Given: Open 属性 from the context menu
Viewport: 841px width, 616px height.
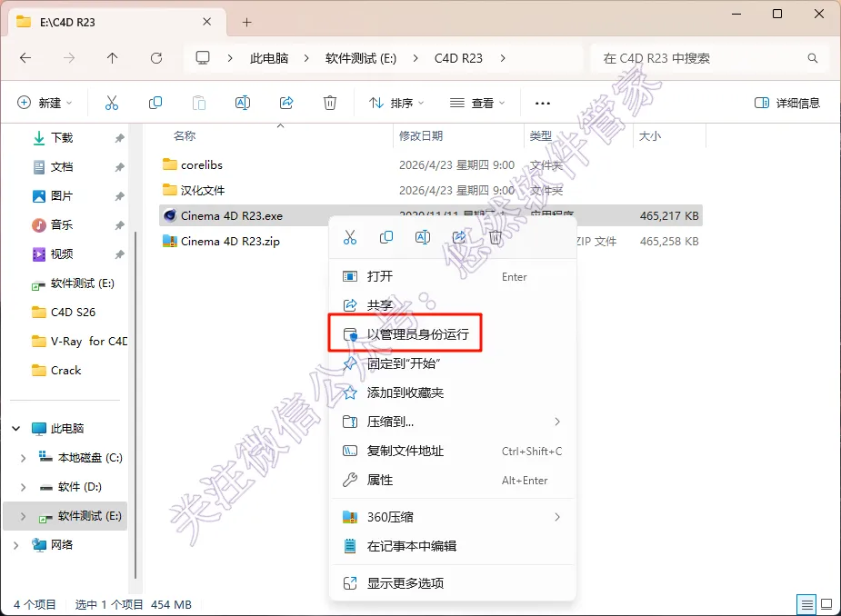Looking at the screenshot, I should click(453, 481).
